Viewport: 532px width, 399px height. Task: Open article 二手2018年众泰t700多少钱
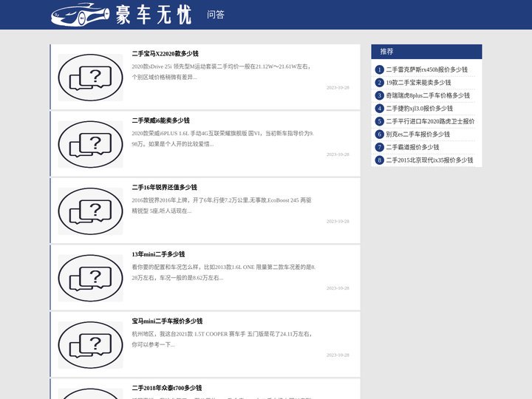click(167, 388)
